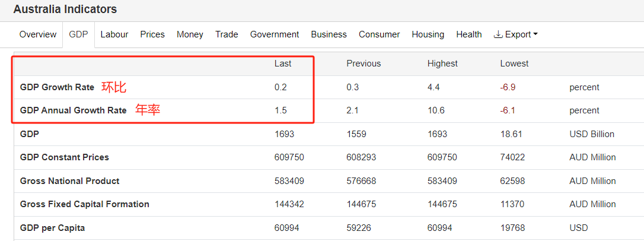The image size is (644, 241).
Task: Switch to the Business tab
Action: click(329, 34)
